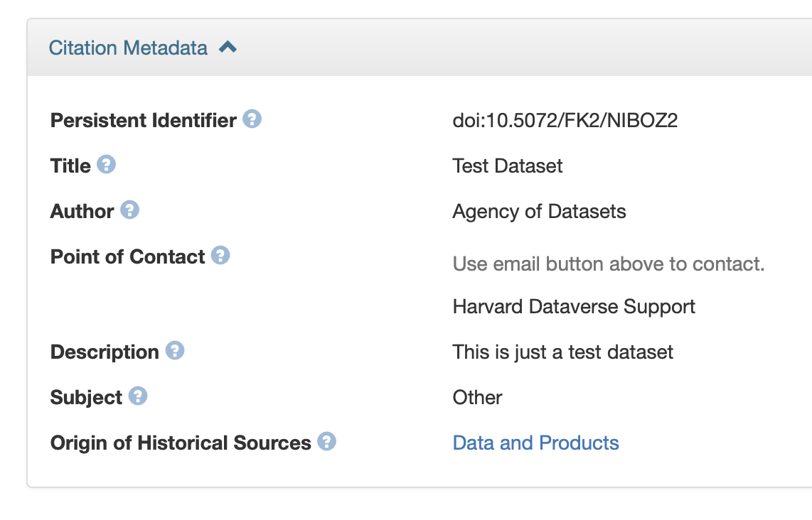This screenshot has width=812, height=520.
Task: Open the Data and Products link
Action: [x=535, y=443]
